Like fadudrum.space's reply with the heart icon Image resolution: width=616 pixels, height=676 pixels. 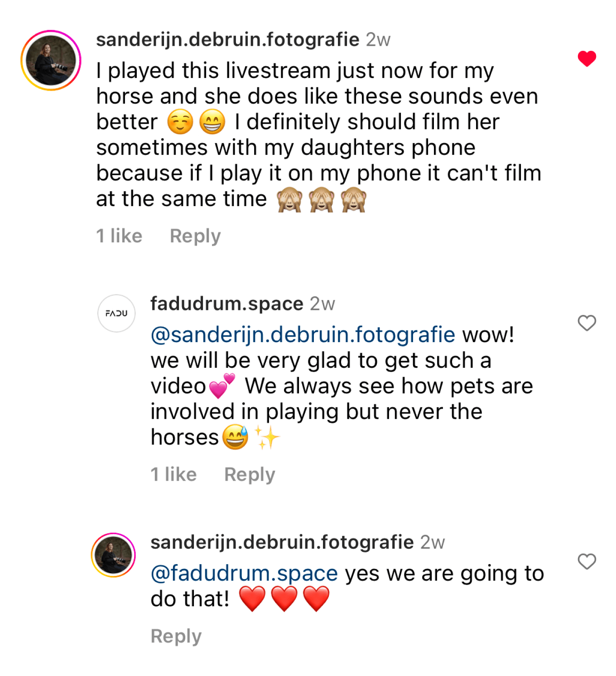click(587, 323)
